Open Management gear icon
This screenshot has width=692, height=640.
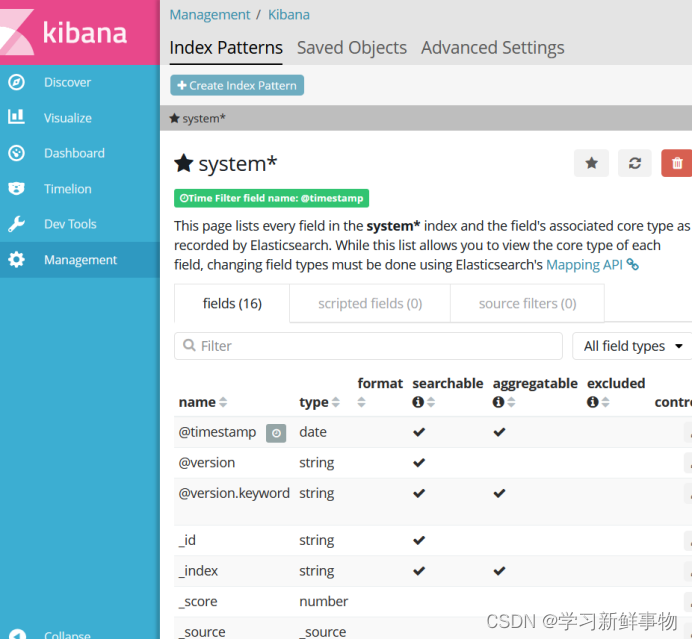pyautogui.click(x=16, y=260)
